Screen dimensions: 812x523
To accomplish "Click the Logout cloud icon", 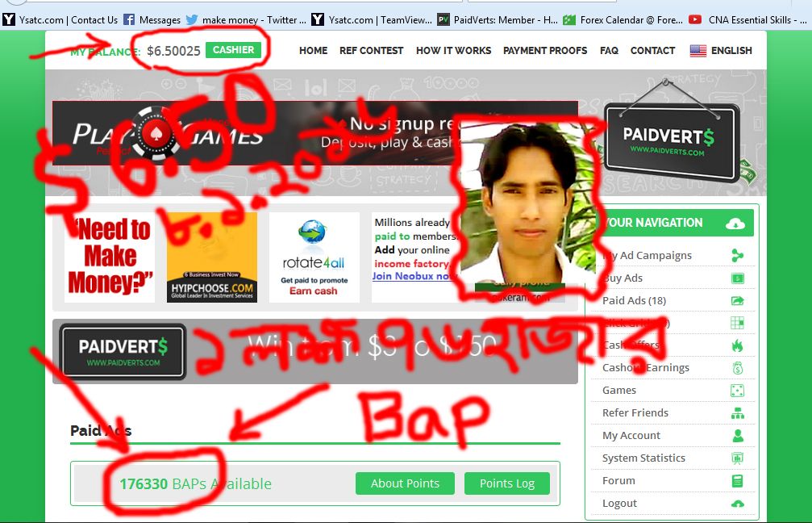I will tap(738, 504).
